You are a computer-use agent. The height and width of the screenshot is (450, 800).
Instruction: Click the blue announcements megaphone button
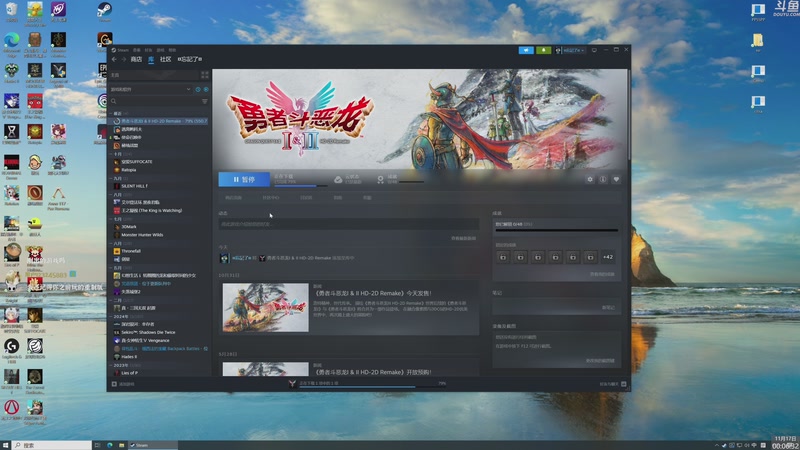(x=526, y=50)
